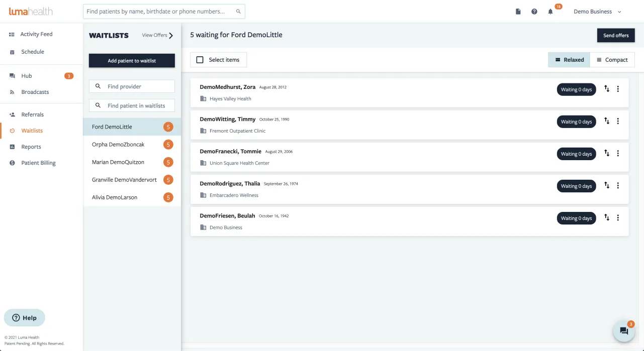Image resolution: width=644 pixels, height=351 pixels.
Task: Open more options for DemoMedhurst, Zora
Action: [618, 89]
